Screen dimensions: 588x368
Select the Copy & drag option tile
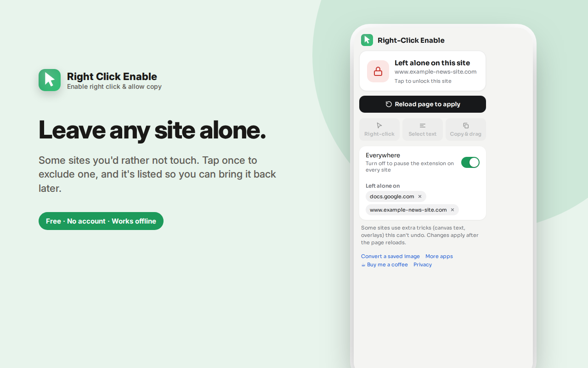(x=466, y=129)
